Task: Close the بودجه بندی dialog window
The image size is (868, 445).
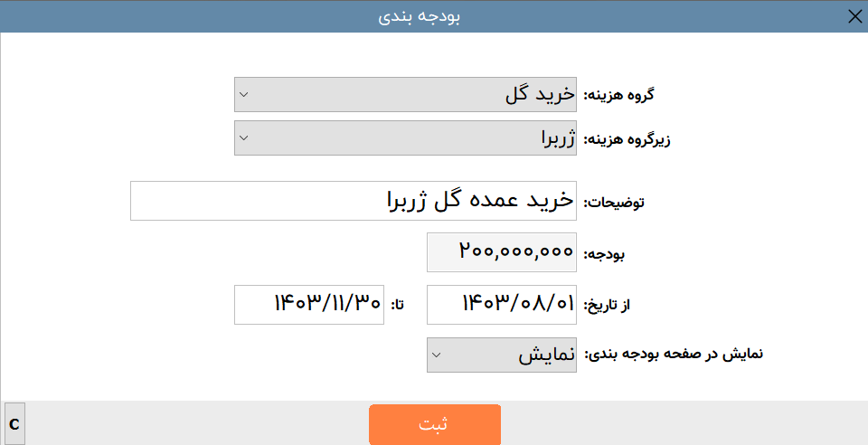Action: pyautogui.click(x=854, y=16)
